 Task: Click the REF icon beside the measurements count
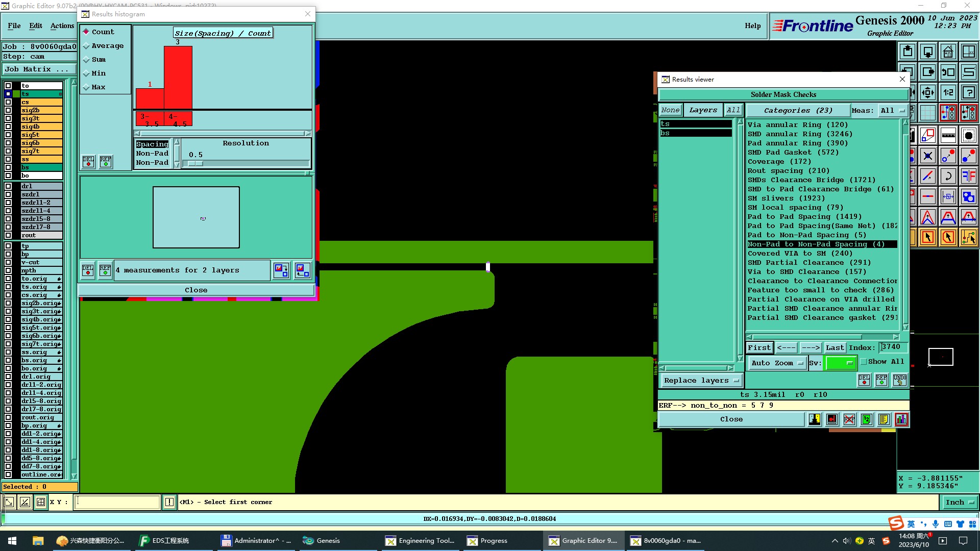point(105,270)
